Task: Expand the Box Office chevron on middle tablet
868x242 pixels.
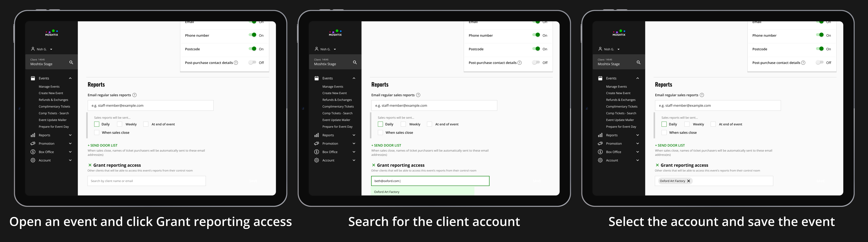Action: (x=354, y=152)
